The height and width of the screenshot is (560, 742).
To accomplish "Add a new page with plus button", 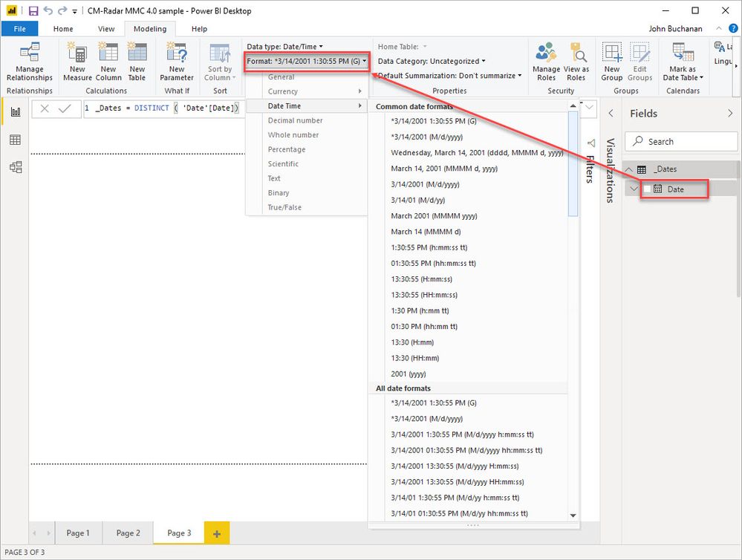I will click(217, 533).
